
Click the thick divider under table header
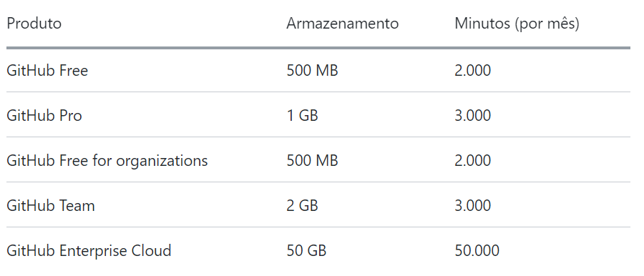pos(318,48)
